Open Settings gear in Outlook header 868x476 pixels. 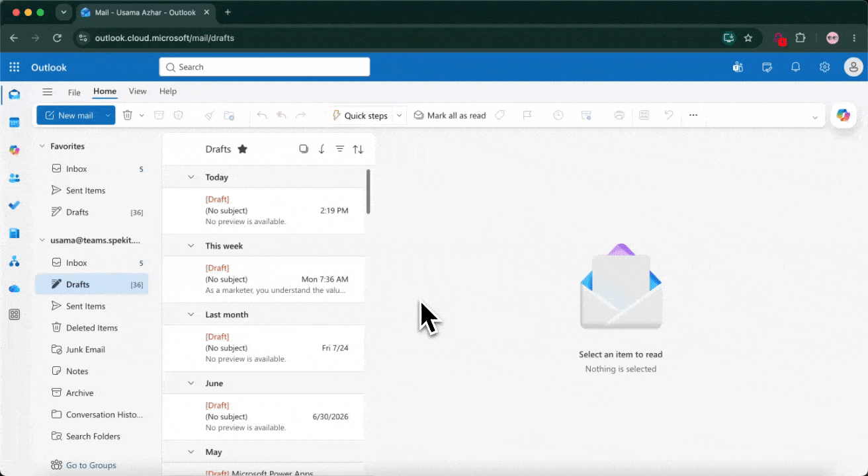[824, 67]
